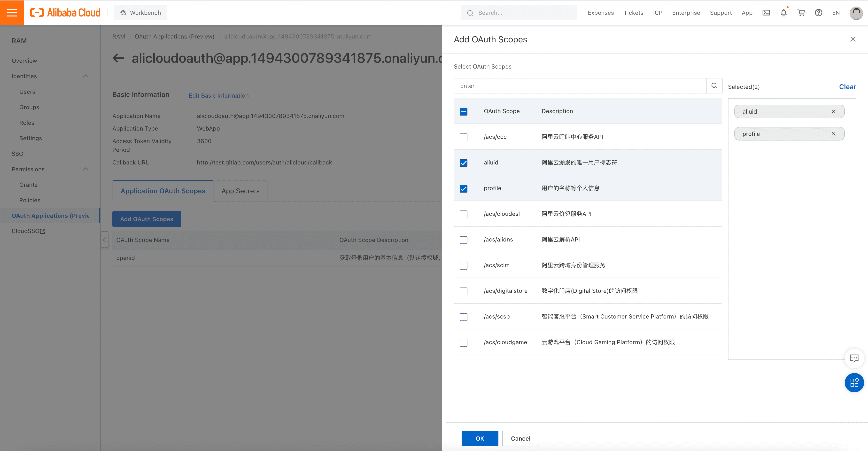Toggle the profile OAuth scope checkbox
The width and height of the screenshot is (868, 451).
click(x=464, y=188)
